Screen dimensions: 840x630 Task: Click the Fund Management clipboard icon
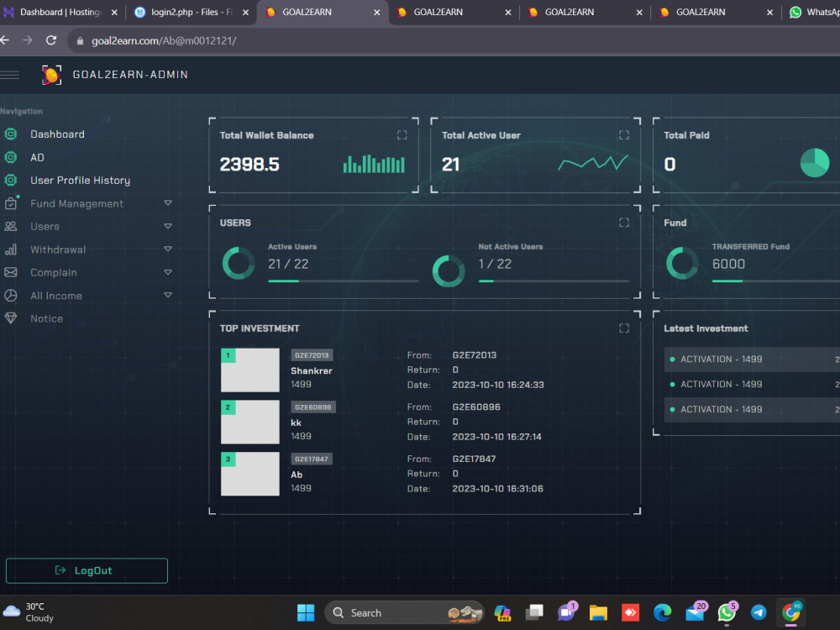11,203
